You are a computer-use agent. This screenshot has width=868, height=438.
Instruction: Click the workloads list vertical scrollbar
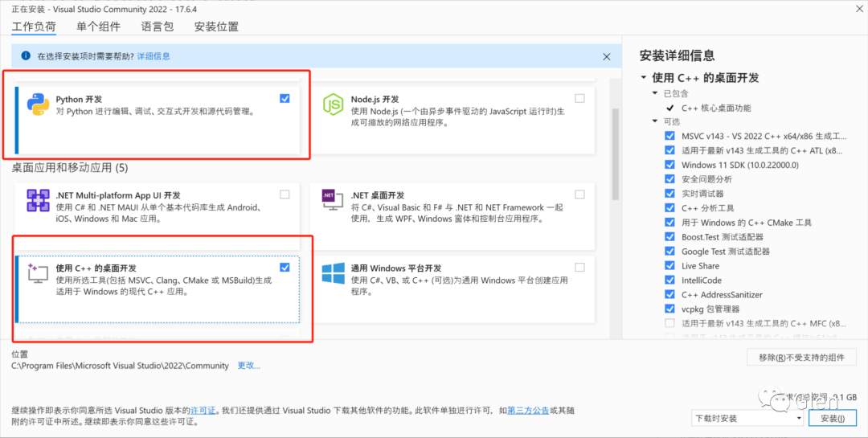click(x=615, y=154)
